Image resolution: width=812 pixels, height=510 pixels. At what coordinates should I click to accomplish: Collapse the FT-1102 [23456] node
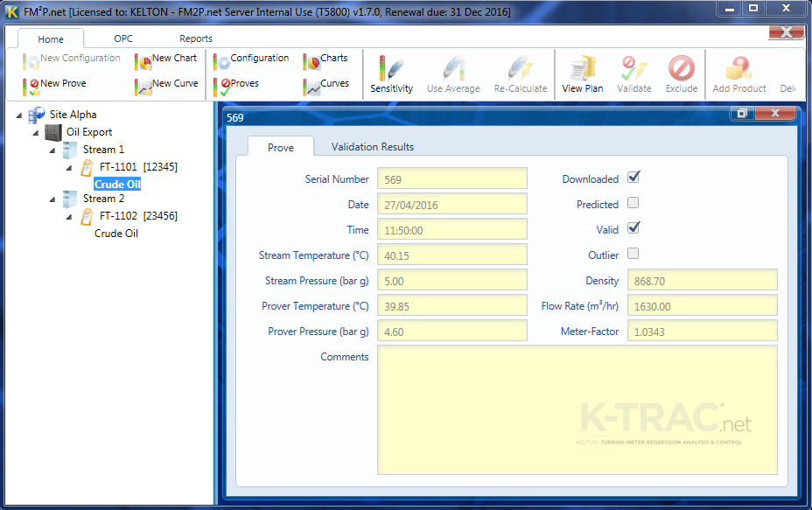(x=69, y=217)
